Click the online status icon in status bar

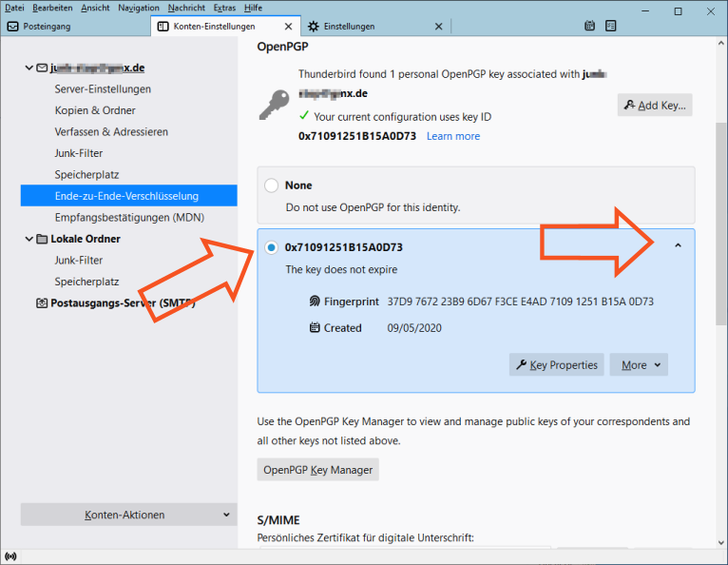pos(10,555)
